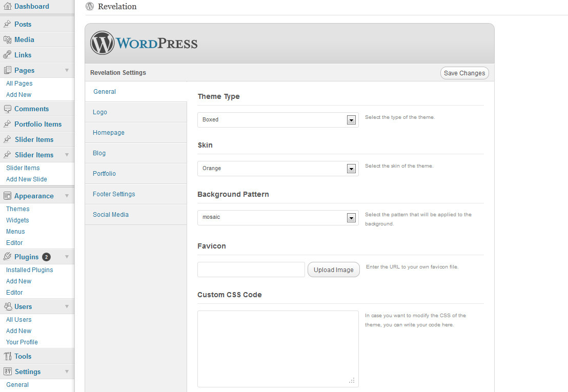Click Add New under Plugins
The height and width of the screenshot is (392, 568).
point(19,281)
